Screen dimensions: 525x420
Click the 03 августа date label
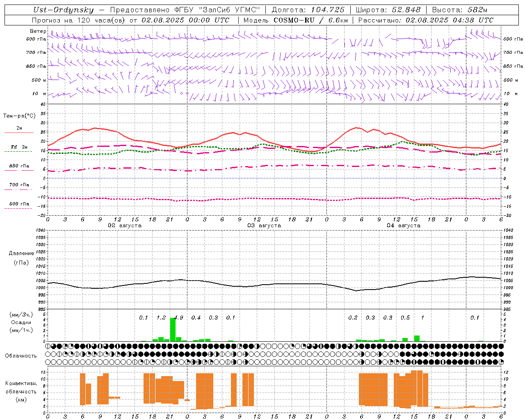pos(264,226)
